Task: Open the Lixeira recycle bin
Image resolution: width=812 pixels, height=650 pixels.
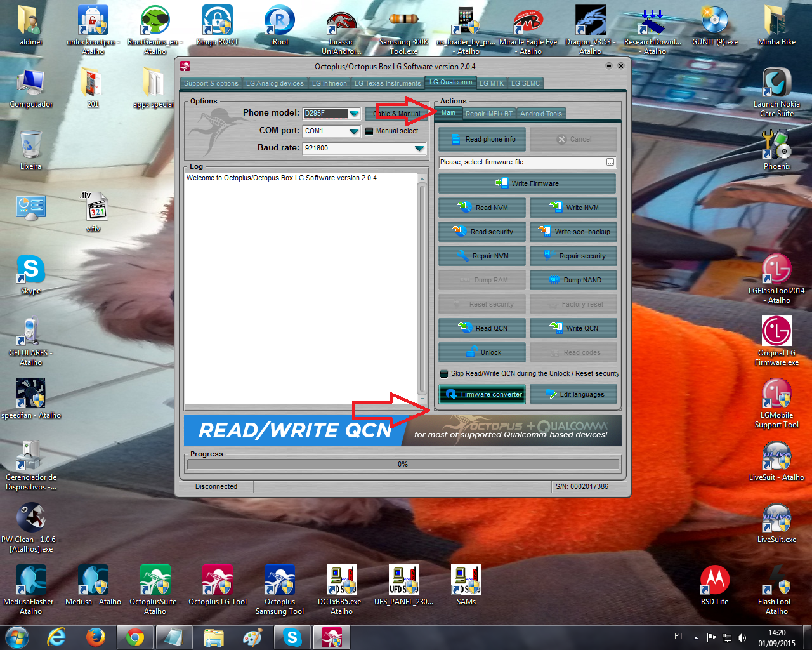Action: click(x=30, y=150)
